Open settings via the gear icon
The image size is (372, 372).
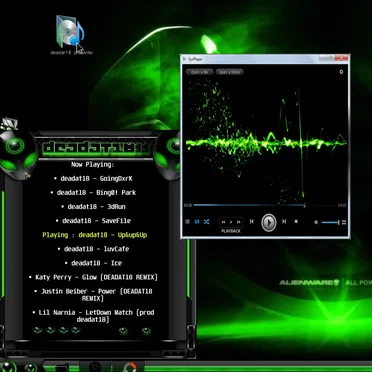click(341, 72)
